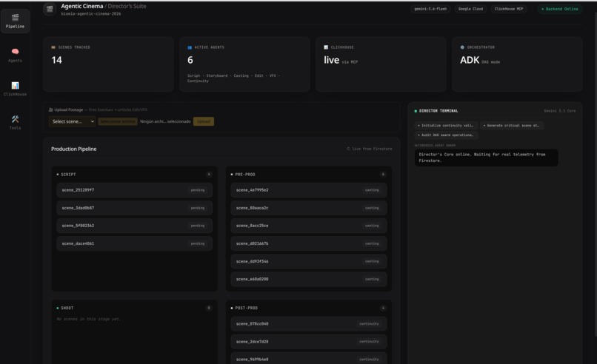597x364 pixels.
Task: Click the pending tag on scene_251289f7
Action: 198,190
